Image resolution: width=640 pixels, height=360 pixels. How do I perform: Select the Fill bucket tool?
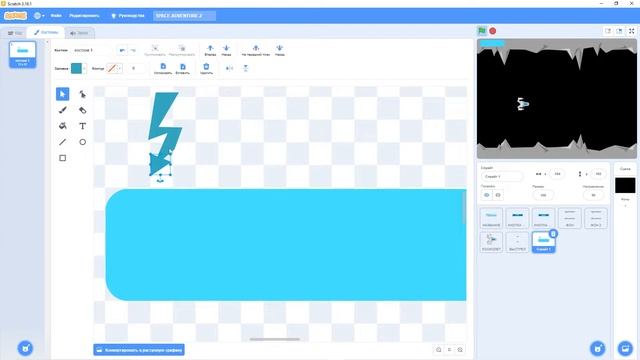point(62,126)
